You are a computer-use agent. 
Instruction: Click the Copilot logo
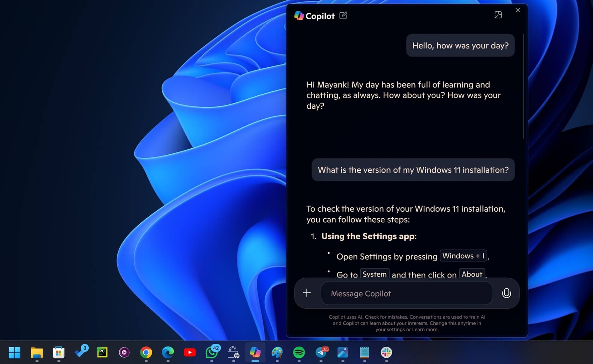pyautogui.click(x=298, y=15)
